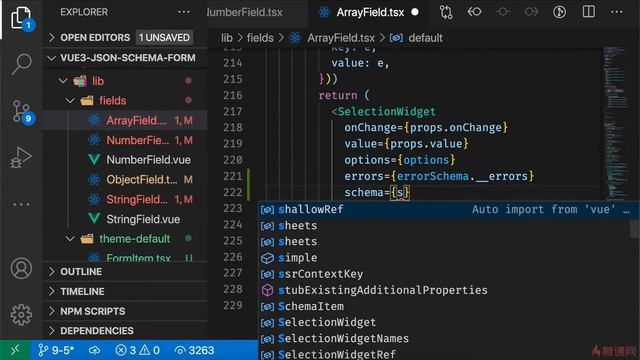Screen dimensions: 640x360
Task: Open StringField.vue in explorer
Action: pyautogui.click(x=125, y=219)
